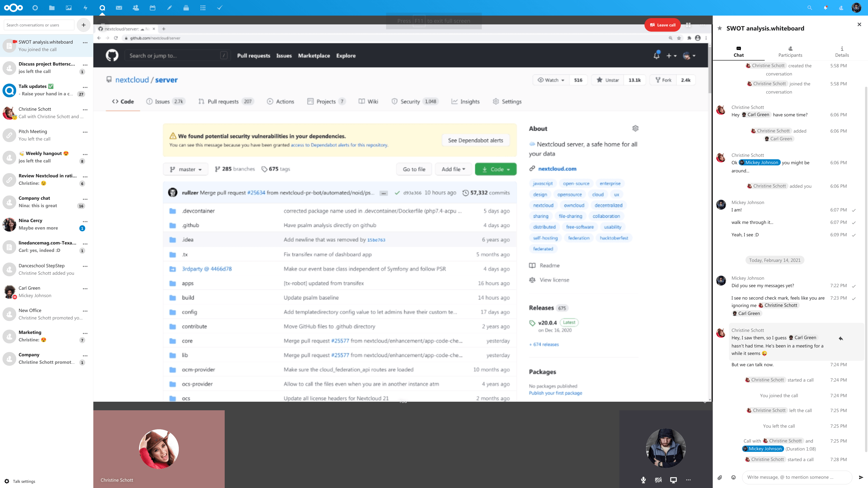Open the apps folder in repository
Screen dimensions: 868x488
(x=188, y=283)
